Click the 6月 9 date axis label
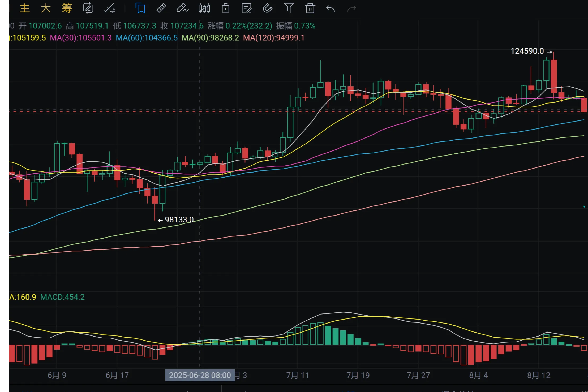588x392 pixels. click(x=57, y=375)
